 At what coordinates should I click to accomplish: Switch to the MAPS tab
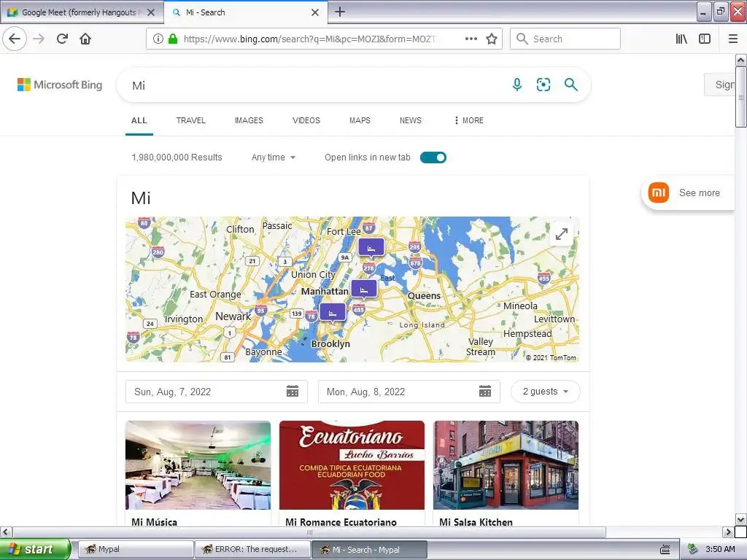pos(360,120)
